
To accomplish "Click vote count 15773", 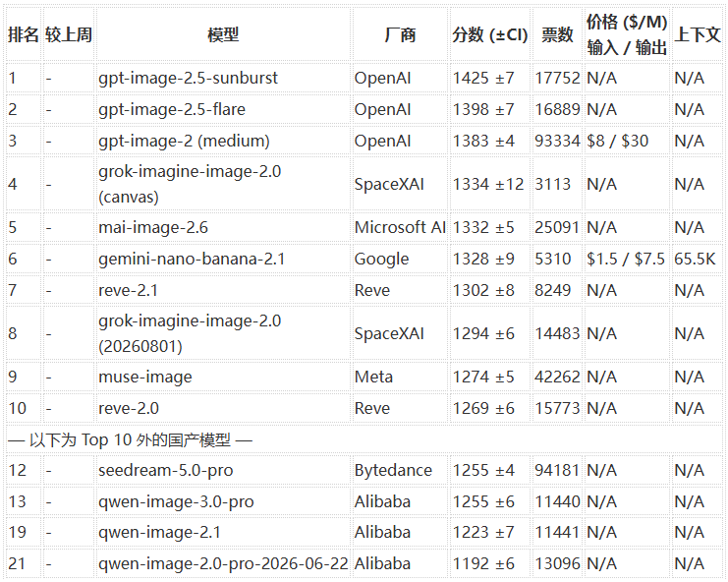I will pyautogui.click(x=558, y=408).
